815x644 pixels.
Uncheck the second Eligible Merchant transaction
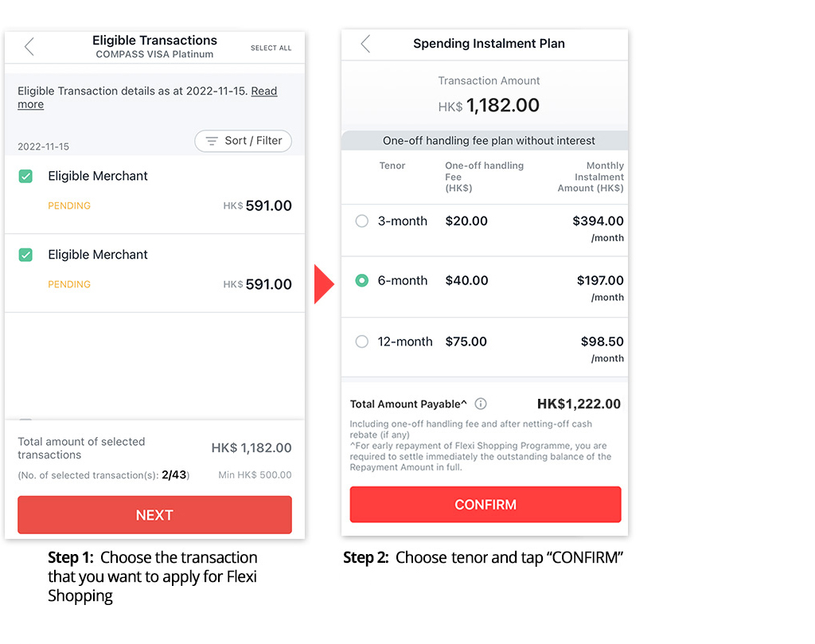pos(25,255)
